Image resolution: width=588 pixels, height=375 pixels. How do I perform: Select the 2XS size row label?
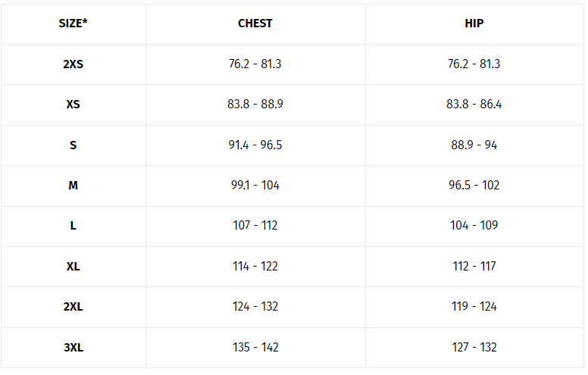pos(73,64)
